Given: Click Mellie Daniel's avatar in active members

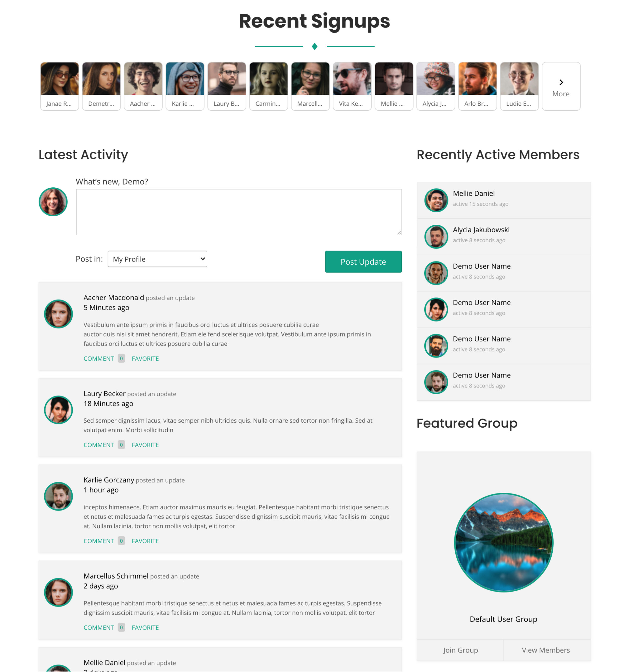Looking at the screenshot, I should pyautogui.click(x=436, y=200).
